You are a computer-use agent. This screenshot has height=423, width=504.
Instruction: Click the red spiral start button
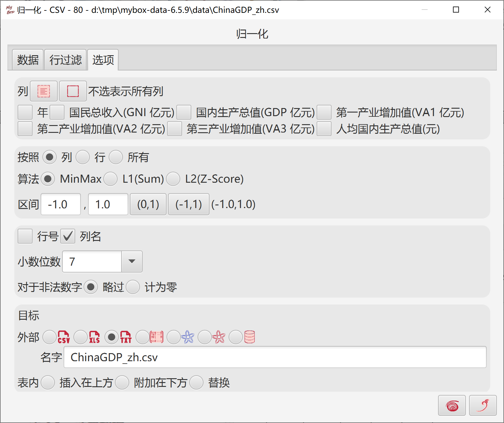(452, 405)
